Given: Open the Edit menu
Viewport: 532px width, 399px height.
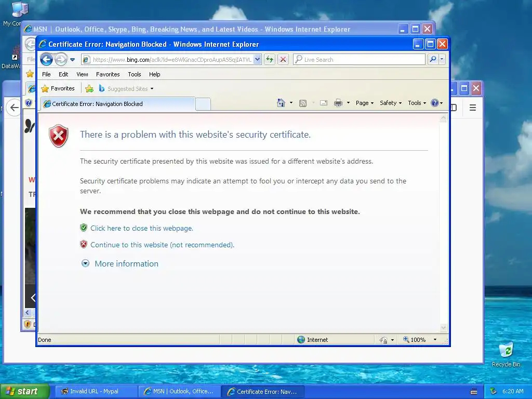Looking at the screenshot, I should point(63,74).
